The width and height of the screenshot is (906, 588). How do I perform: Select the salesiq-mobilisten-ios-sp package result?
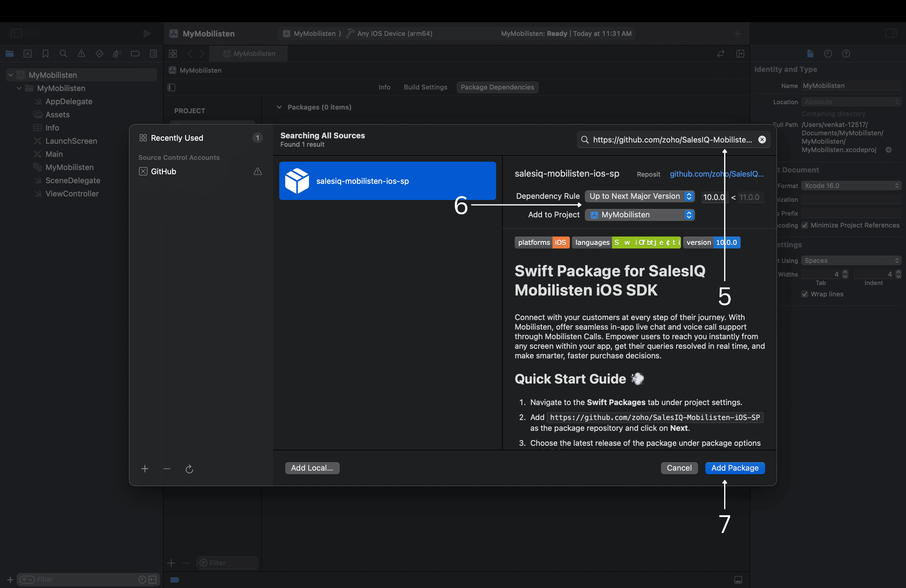coord(387,181)
